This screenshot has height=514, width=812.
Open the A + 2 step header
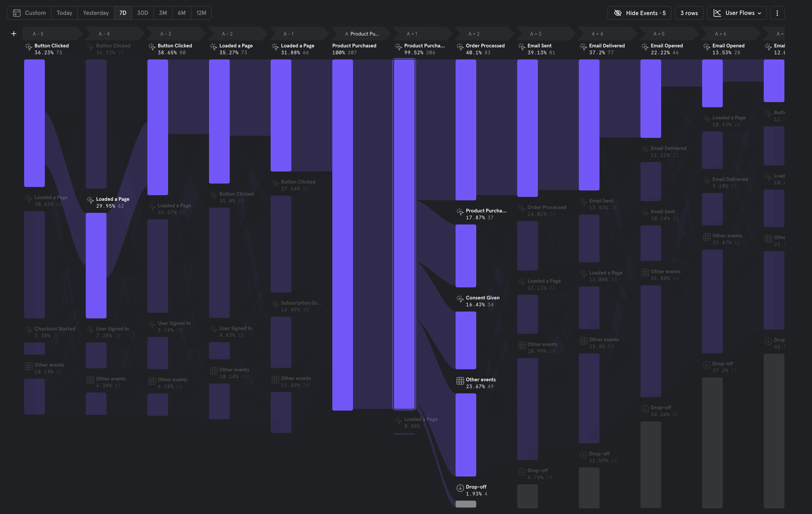[484, 34]
